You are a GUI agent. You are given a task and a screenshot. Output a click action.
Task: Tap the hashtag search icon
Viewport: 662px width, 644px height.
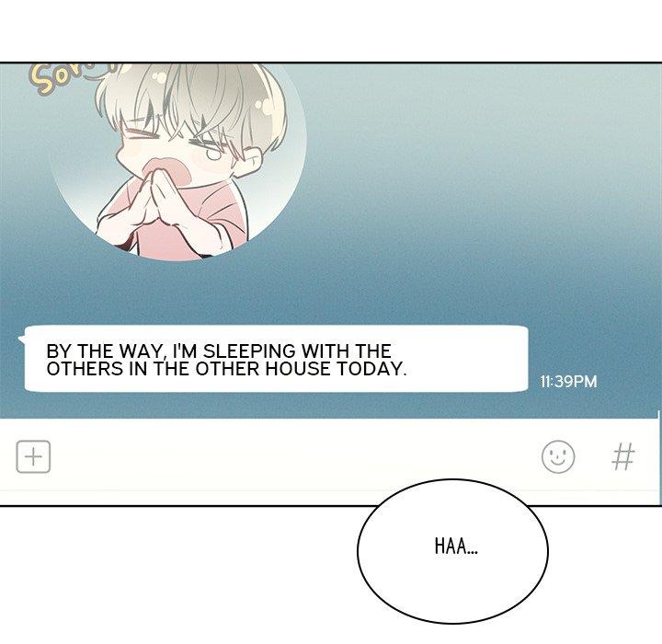[623, 456]
